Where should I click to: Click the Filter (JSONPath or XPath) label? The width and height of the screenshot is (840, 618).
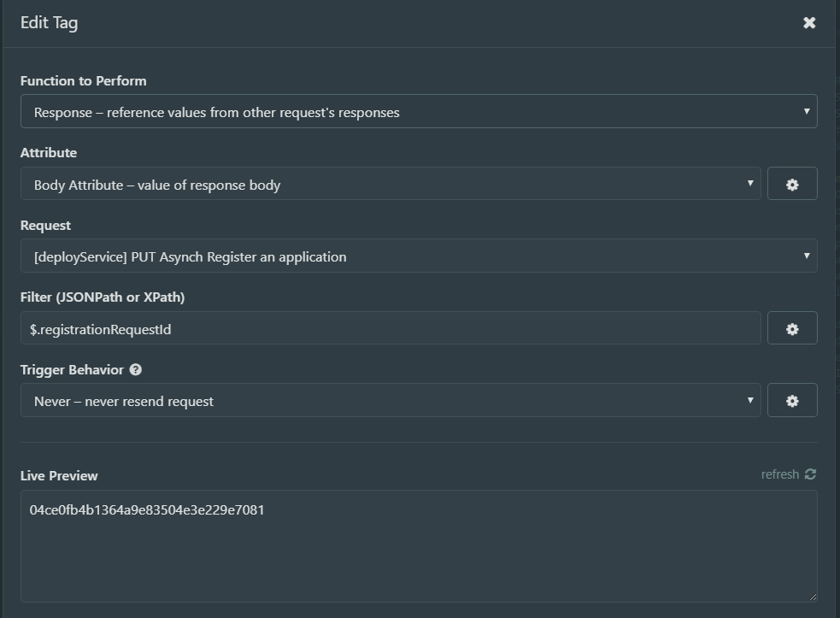[103, 297]
